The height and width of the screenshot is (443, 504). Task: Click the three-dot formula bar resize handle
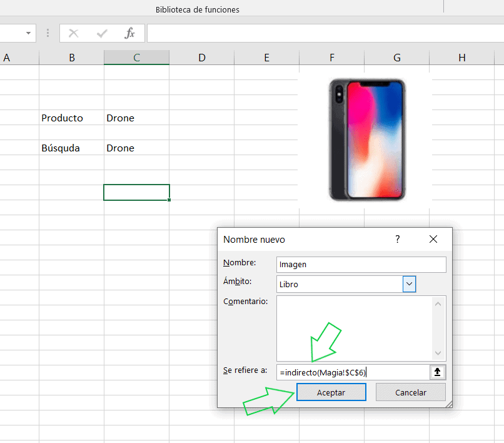[x=48, y=33]
